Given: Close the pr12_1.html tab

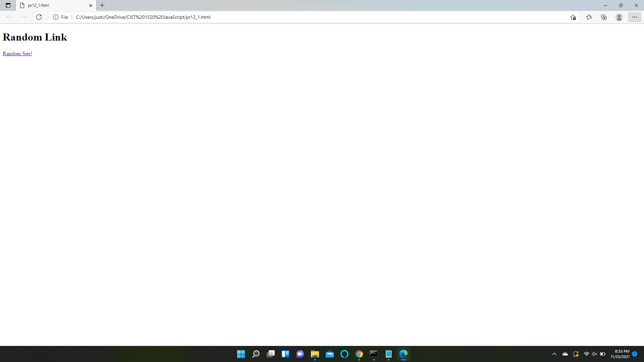Looking at the screenshot, I should pos(91,5).
